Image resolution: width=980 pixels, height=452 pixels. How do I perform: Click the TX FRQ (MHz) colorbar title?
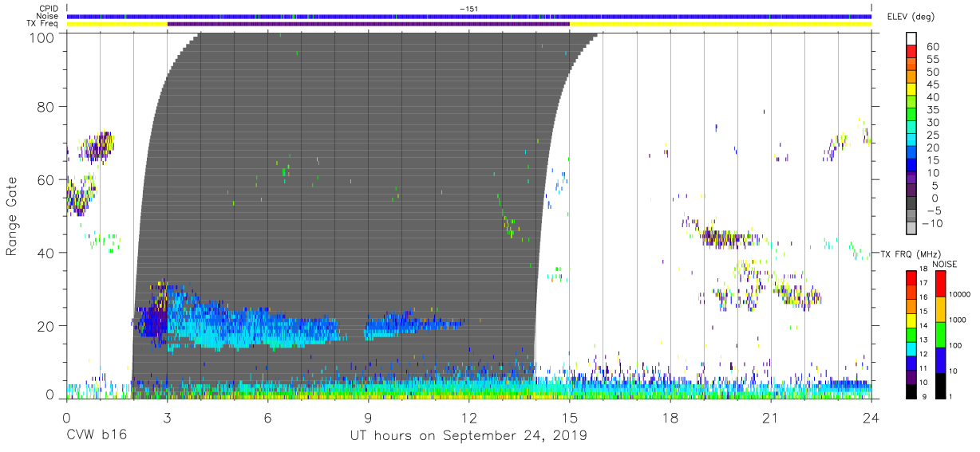click(911, 254)
